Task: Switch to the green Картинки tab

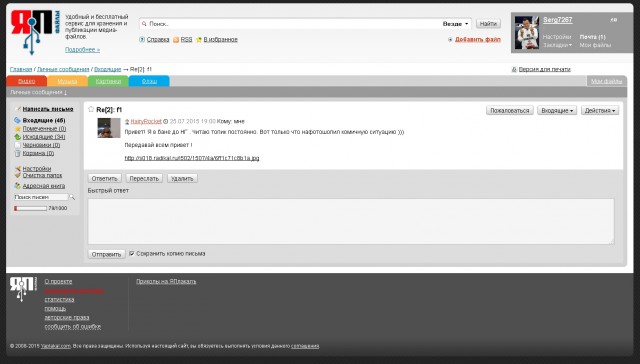Action: click(x=108, y=81)
